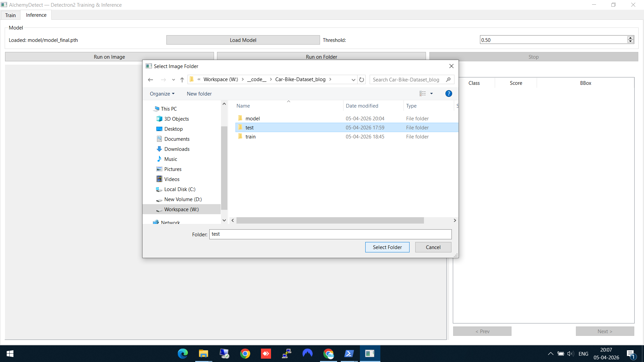The width and height of the screenshot is (644, 362).
Task: Click the search magnifier in the dialog
Action: (448, 80)
